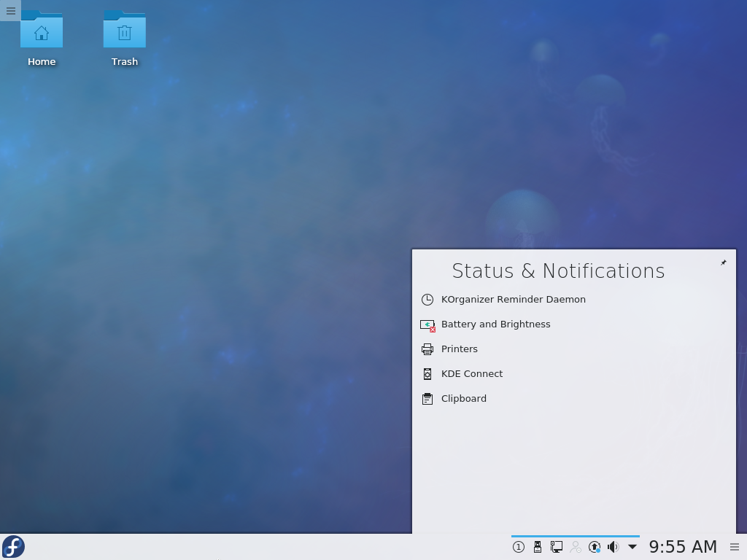
Task: Click the Battery and Brightness icon
Action: point(427,325)
